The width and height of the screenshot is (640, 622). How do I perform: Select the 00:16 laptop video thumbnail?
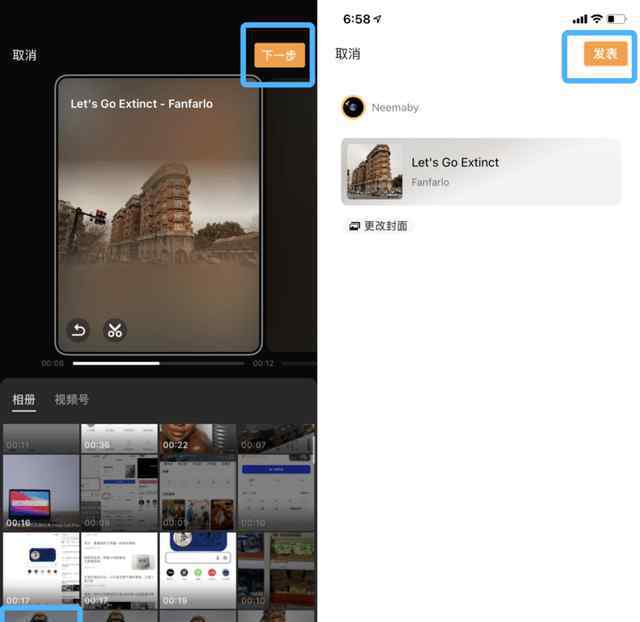(x=41, y=493)
